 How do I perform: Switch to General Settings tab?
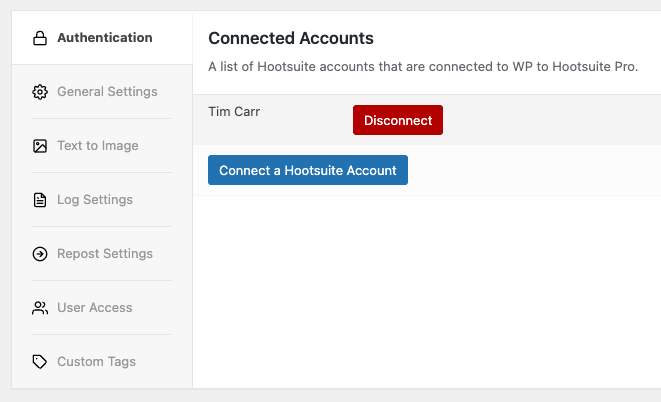point(102,92)
